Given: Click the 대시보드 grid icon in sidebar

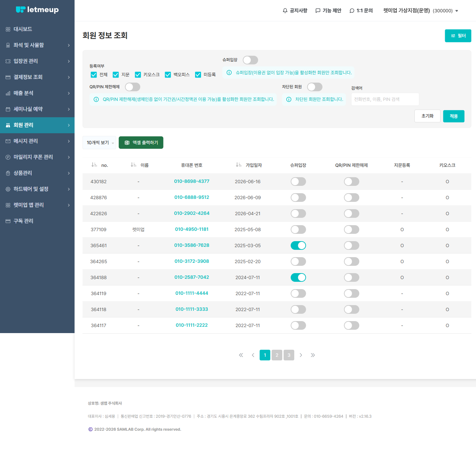Looking at the screenshot, I should pos(8,29).
